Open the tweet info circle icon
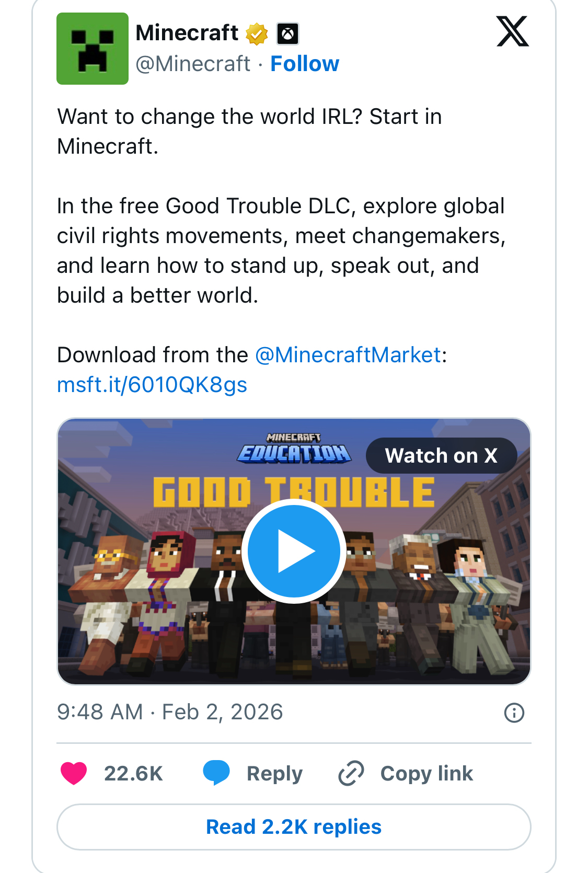Image resolution: width=588 pixels, height=873 pixels. [x=514, y=713]
